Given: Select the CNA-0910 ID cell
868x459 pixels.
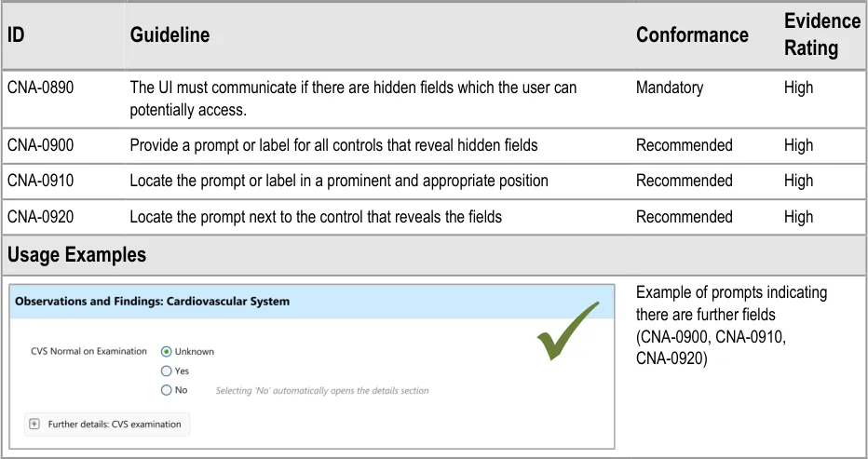Looking at the screenshot, I should click(x=40, y=181).
